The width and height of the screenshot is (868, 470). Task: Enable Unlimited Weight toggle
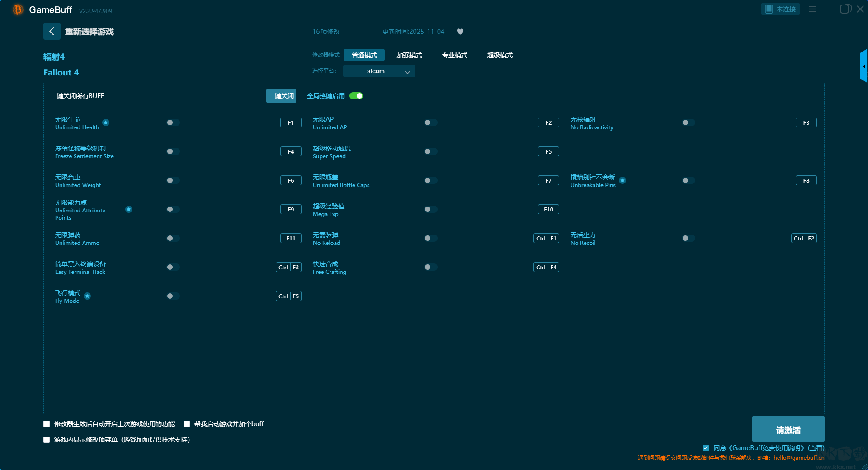coord(173,180)
